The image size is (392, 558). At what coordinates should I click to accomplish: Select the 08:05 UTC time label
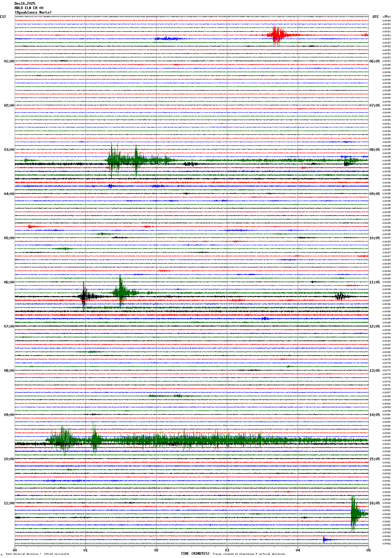point(375,150)
